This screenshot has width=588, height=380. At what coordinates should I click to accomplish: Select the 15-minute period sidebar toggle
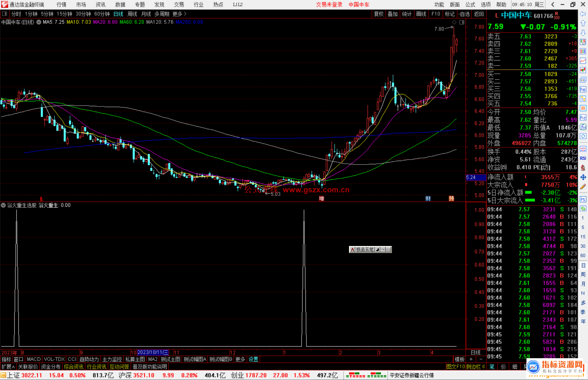tap(583, 237)
